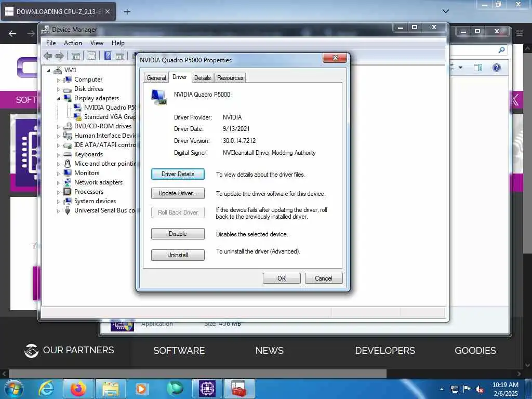Select the Standard VGA adapter warning icon

tap(78, 117)
